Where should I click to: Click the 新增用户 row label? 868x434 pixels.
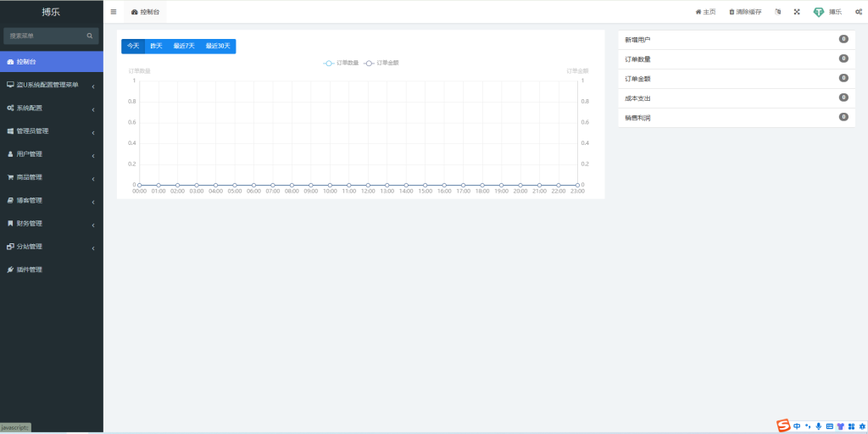(637, 40)
